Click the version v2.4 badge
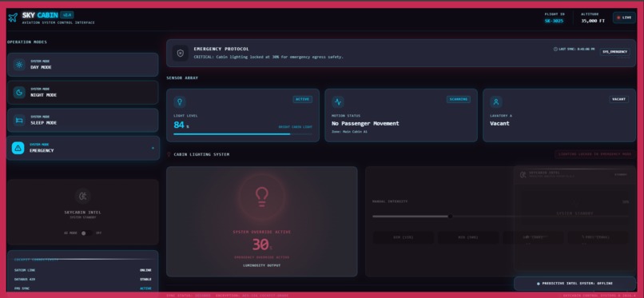This screenshot has width=644, height=298. pyautogui.click(x=66, y=15)
